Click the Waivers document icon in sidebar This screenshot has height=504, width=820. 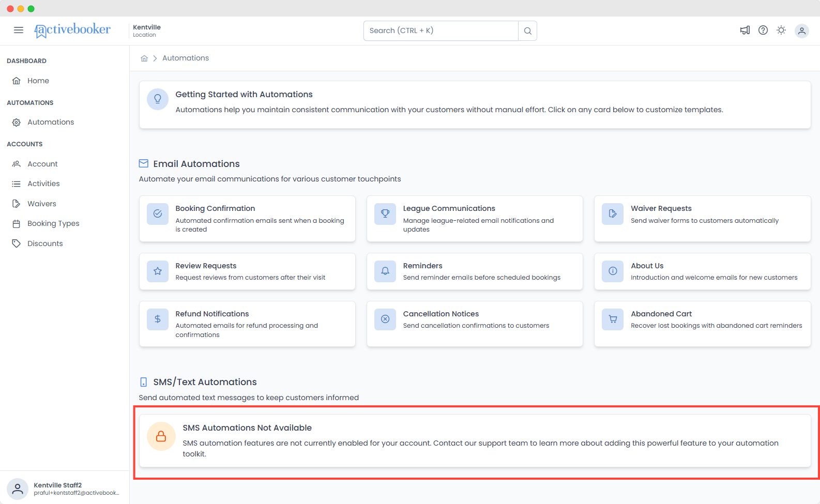pos(17,204)
